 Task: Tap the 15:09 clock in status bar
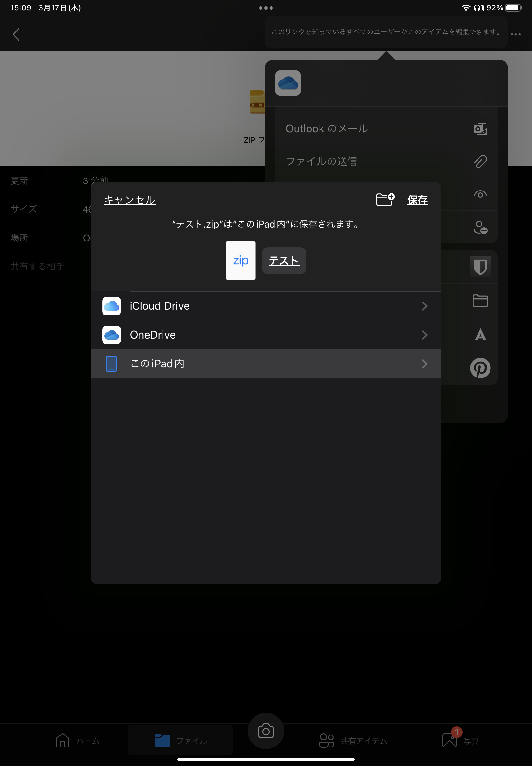click(21, 8)
